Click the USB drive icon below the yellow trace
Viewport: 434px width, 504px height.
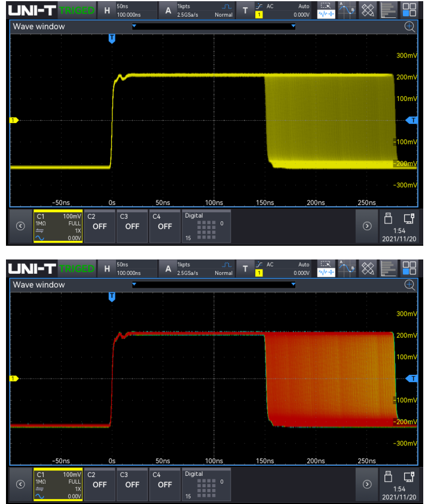coord(387,218)
